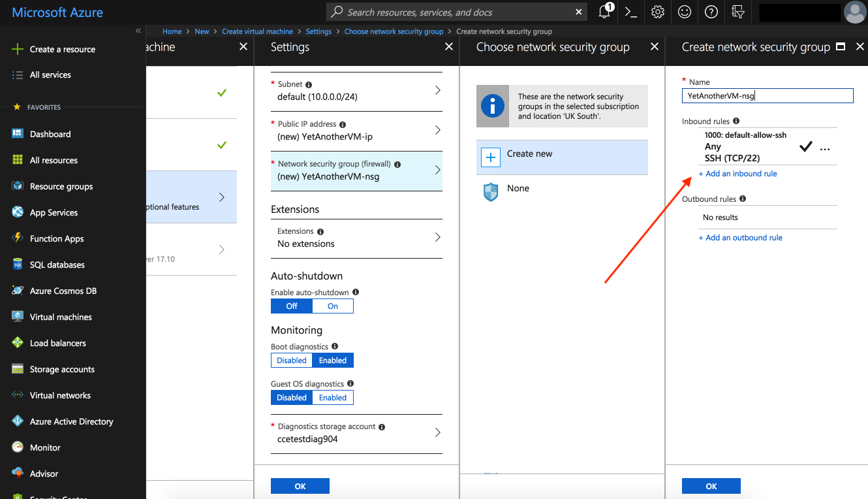This screenshot has width=868, height=499.
Task: Launch Cloud Shell from top bar
Action: coord(630,12)
